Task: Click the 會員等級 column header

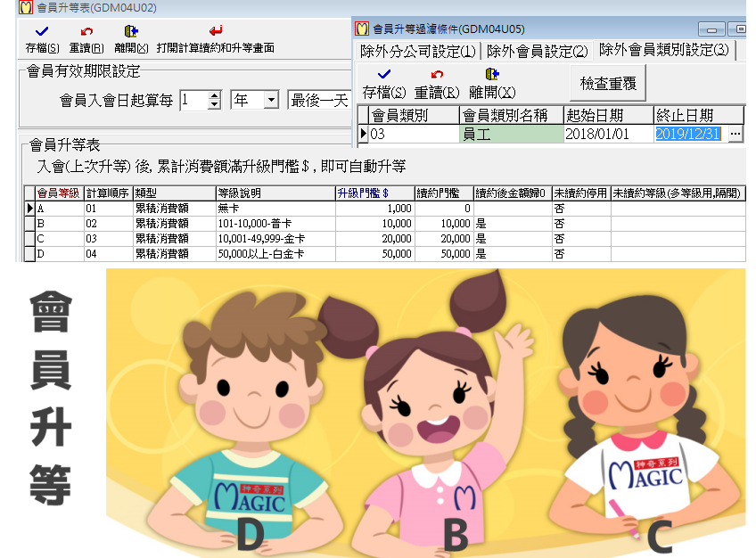Action: click(x=60, y=193)
